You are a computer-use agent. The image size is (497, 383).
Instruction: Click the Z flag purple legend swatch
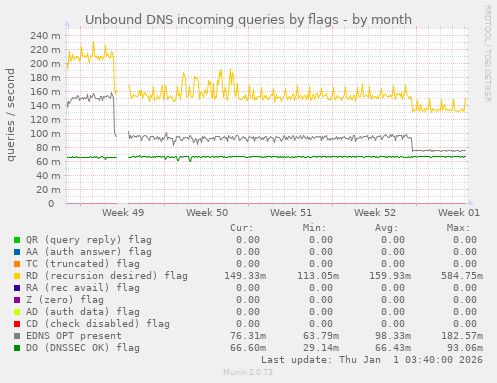(17, 300)
